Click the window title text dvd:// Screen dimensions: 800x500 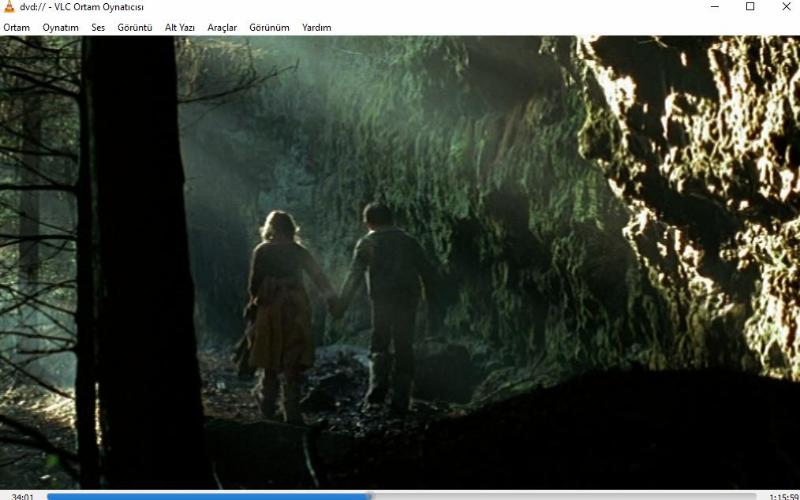click(34, 7)
